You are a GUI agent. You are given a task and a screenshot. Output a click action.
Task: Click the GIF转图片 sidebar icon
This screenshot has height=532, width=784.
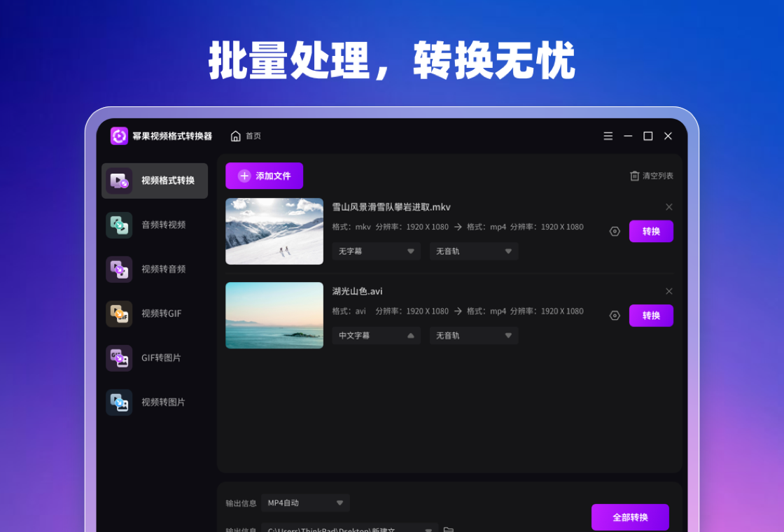119,358
